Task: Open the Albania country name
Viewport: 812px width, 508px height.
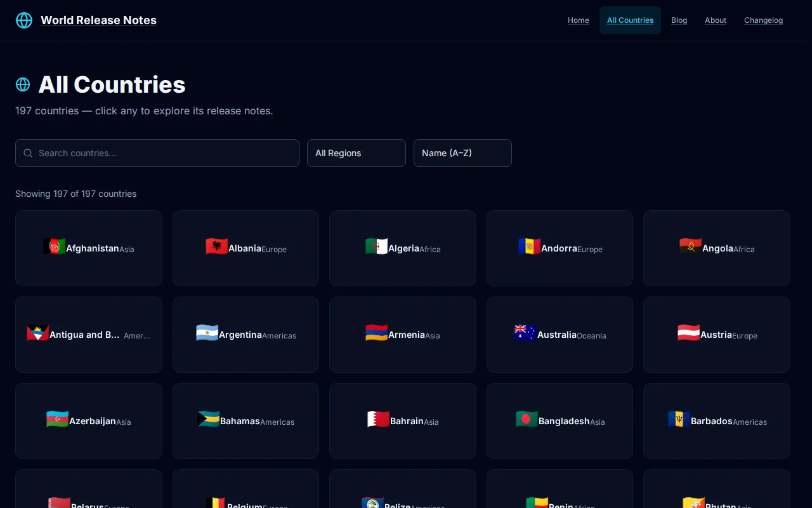Action: tap(245, 248)
